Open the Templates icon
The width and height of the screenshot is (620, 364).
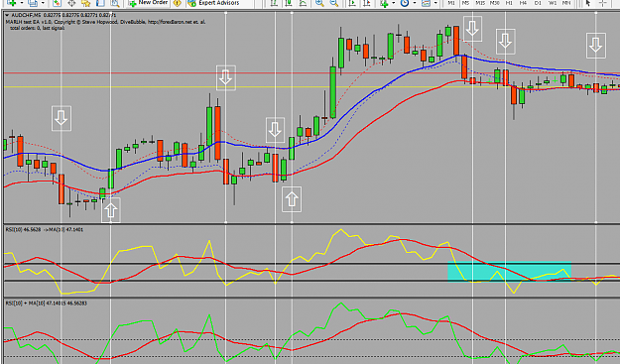pos(426,3)
